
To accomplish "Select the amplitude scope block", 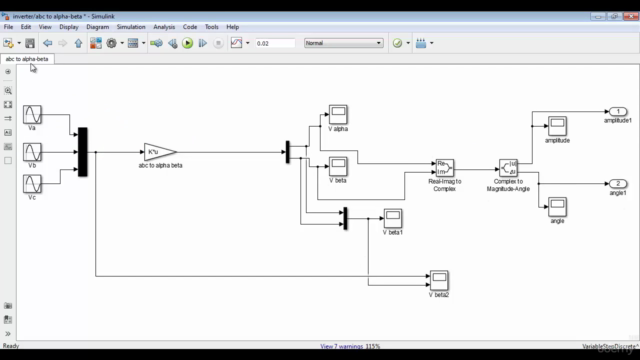I will coord(557,126).
